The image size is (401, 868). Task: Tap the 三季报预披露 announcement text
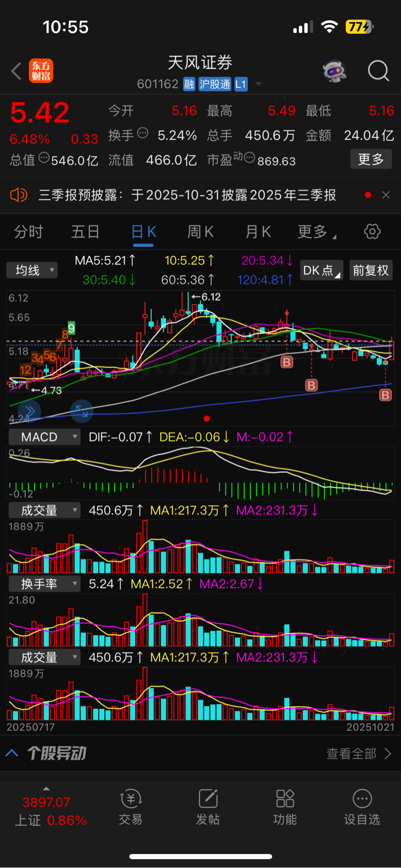(x=187, y=195)
